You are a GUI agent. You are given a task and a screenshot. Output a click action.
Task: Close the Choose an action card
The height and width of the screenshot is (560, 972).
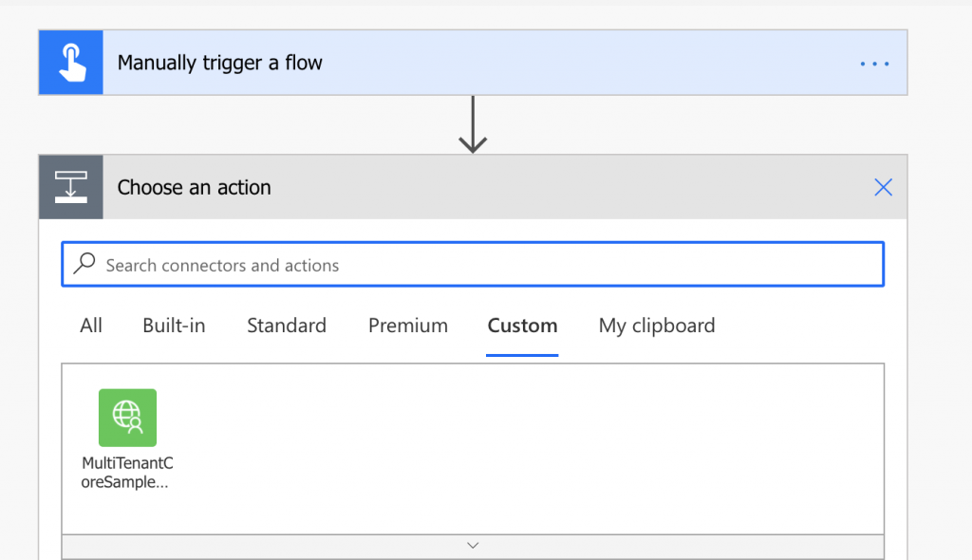click(883, 187)
